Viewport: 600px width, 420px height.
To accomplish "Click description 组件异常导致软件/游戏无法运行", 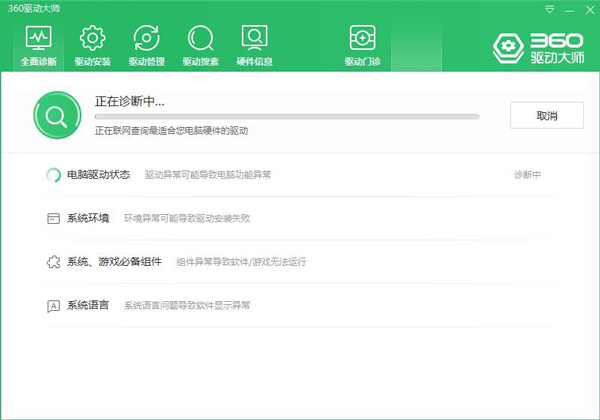I will click(x=241, y=262).
